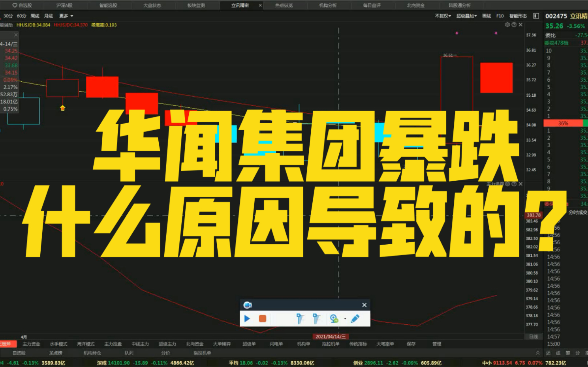Close the main chart indicator bar
Viewport: 588px width, 367px height.
520,24
